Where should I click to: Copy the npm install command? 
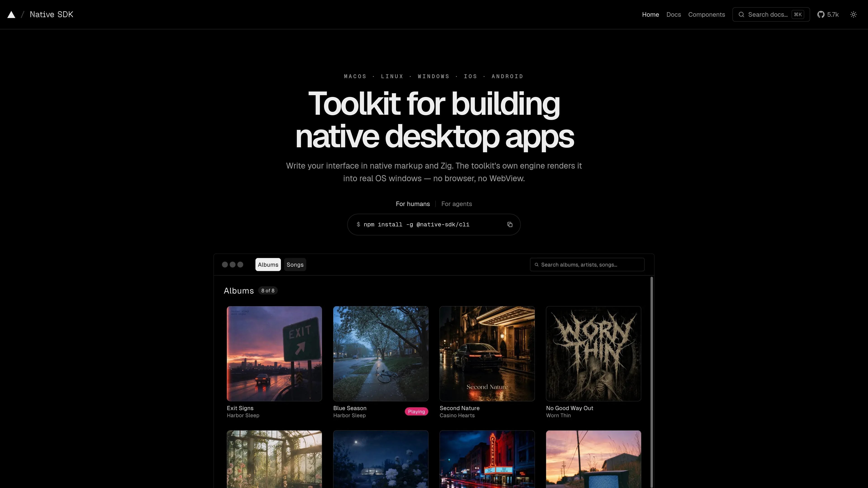click(510, 224)
